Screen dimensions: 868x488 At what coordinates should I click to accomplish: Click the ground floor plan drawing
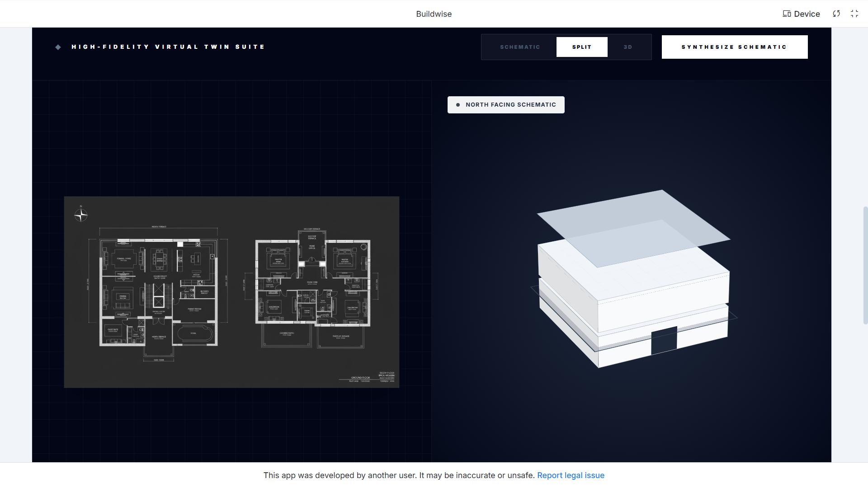click(158, 291)
